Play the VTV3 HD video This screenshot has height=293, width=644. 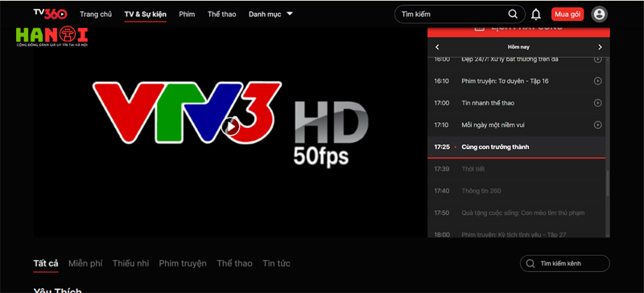tap(230, 127)
